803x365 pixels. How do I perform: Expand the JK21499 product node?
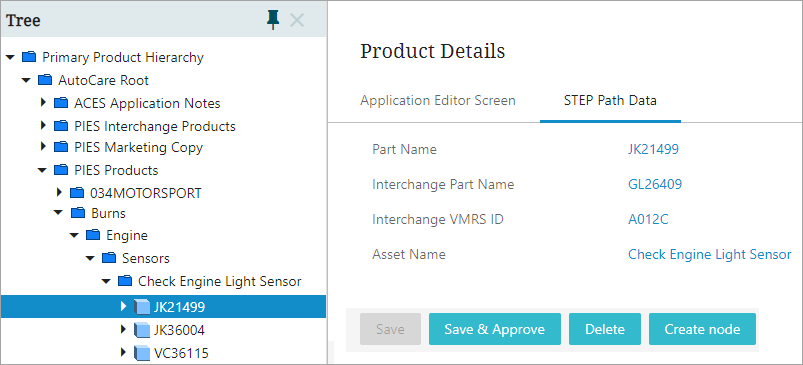123,307
